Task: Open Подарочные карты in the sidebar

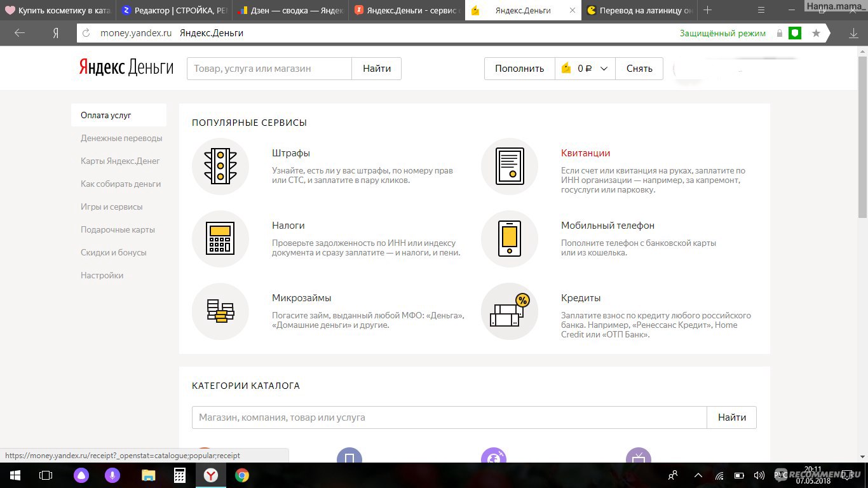Action: point(118,229)
